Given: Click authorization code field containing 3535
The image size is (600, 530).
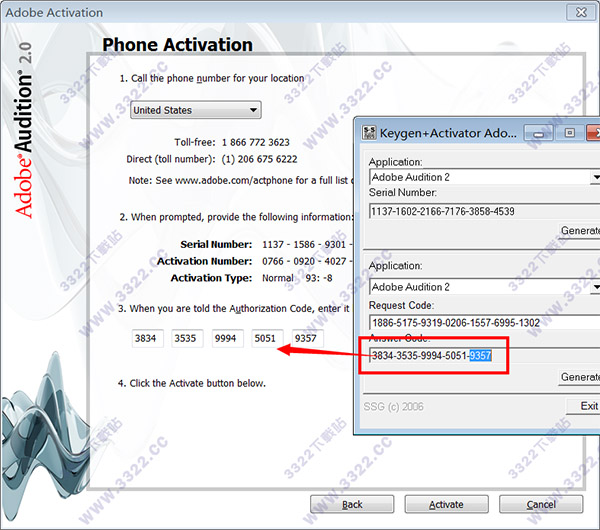Looking at the screenshot, I should [187, 339].
